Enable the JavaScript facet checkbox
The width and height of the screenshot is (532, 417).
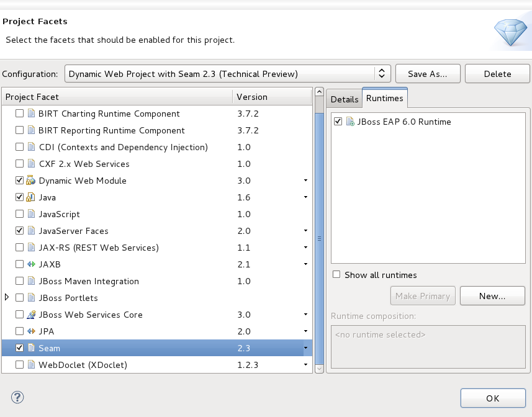click(x=20, y=214)
